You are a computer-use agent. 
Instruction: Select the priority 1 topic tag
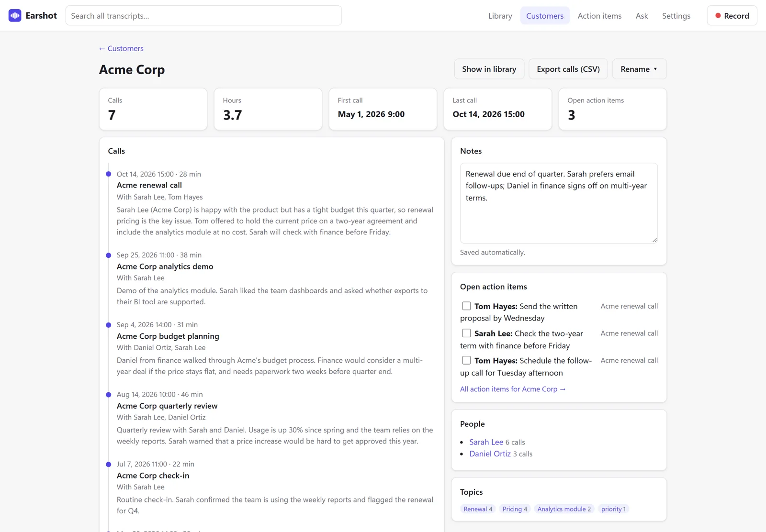coord(613,509)
